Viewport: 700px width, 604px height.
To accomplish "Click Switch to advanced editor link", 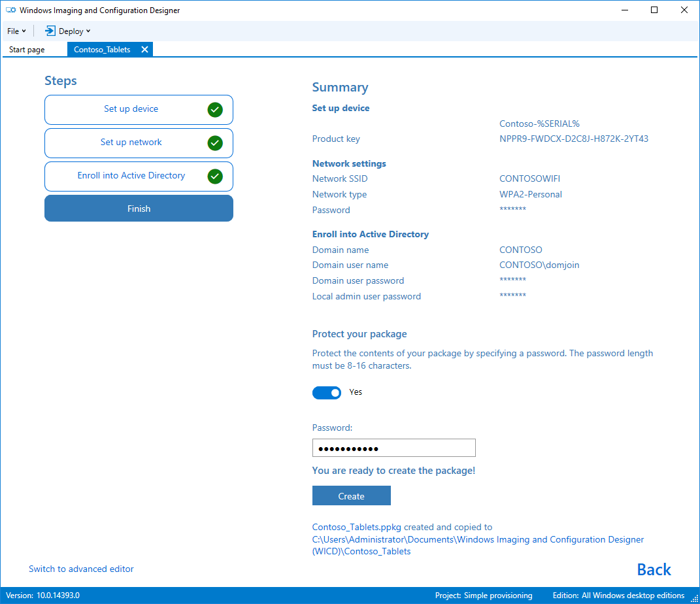I will pos(81,569).
